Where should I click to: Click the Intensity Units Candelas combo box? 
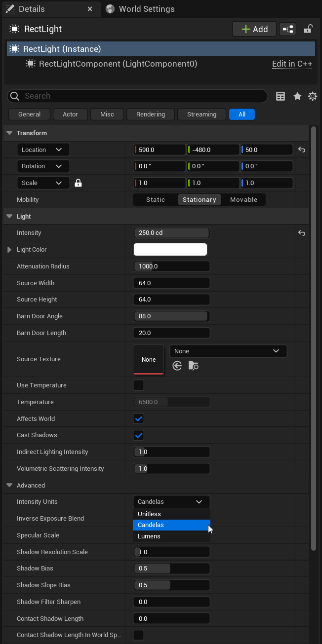pos(171,502)
